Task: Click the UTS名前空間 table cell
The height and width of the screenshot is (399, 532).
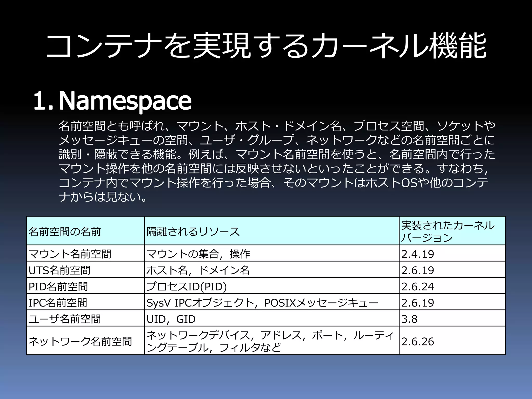Action: tap(59, 270)
